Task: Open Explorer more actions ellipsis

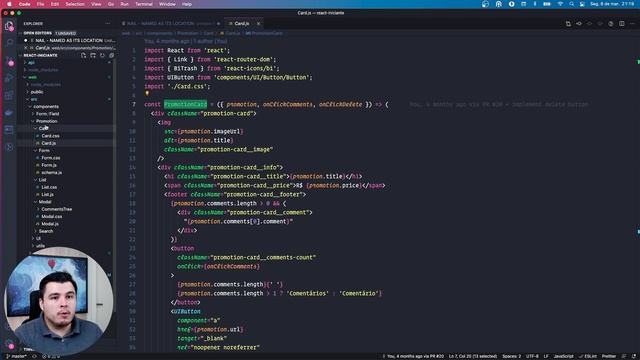Action: coord(107,24)
